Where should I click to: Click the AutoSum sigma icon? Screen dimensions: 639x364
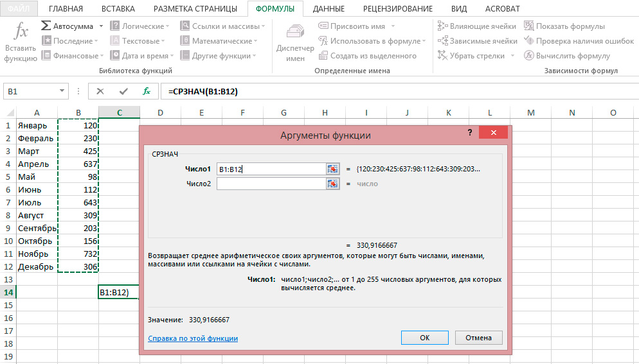pyautogui.click(x=47, y=26)
